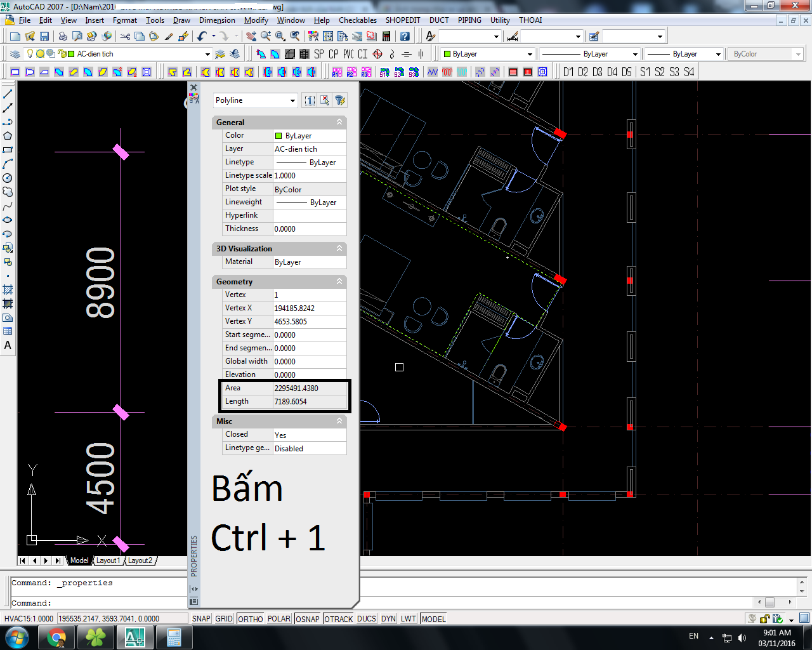Click the Select Objects icon in Properties
The height and width of the screenshot is (650, 812).
[x=325, y=100]
